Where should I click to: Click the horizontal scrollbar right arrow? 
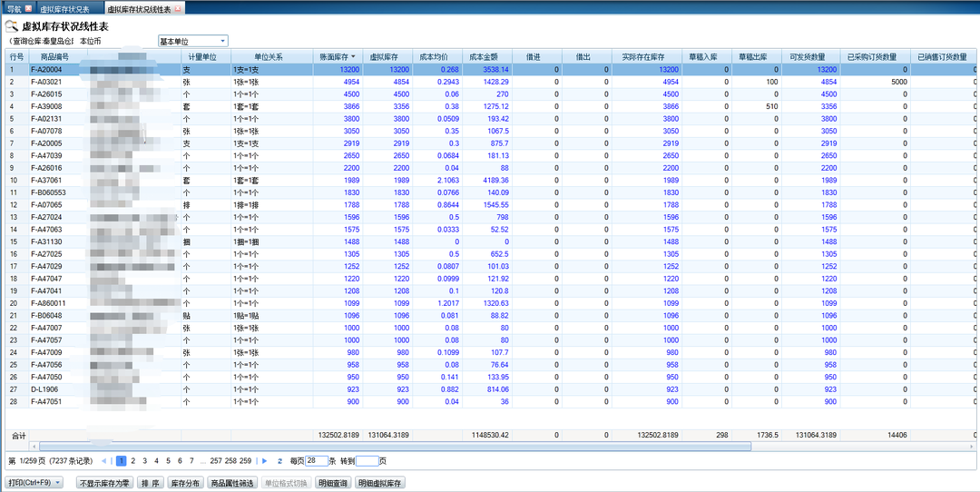(972, 447)
